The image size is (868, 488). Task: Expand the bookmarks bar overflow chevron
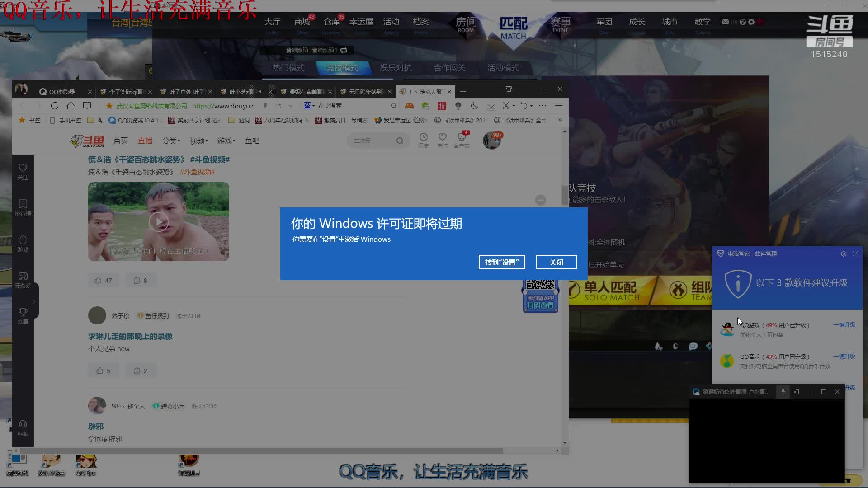pos(560,120)
